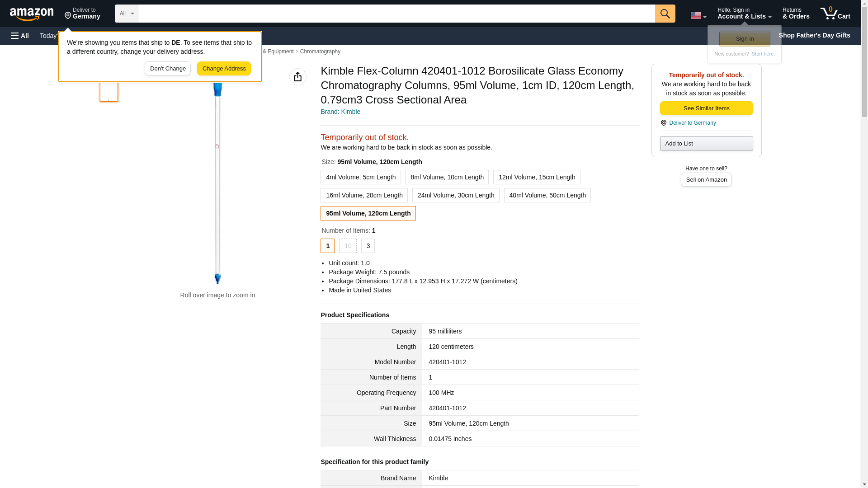This screenshot has height=488, width=868.
Task: Expand the search category All dropdown
Action: (126, 14)
